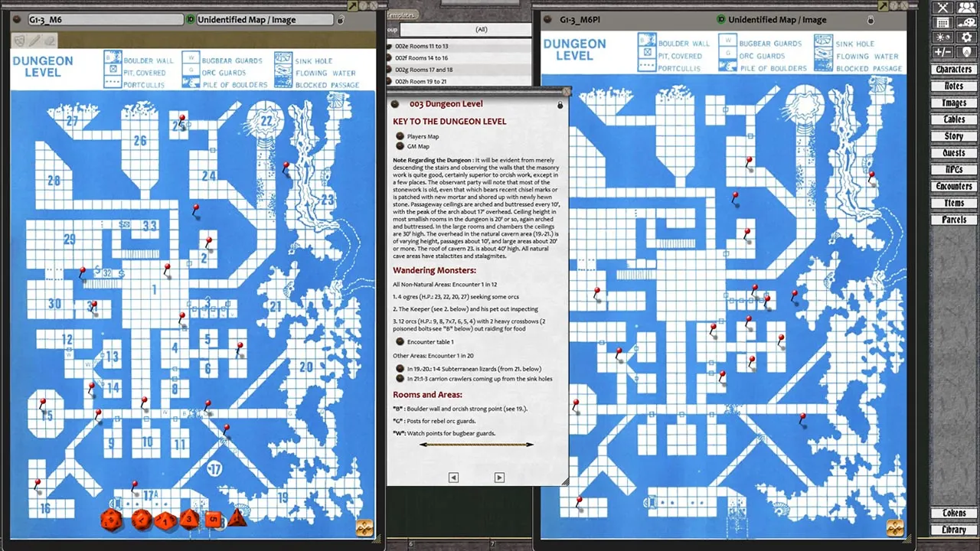Open the Items sidebar panel
The height and width of the screenshot is (551, 980).
(953, 204)
